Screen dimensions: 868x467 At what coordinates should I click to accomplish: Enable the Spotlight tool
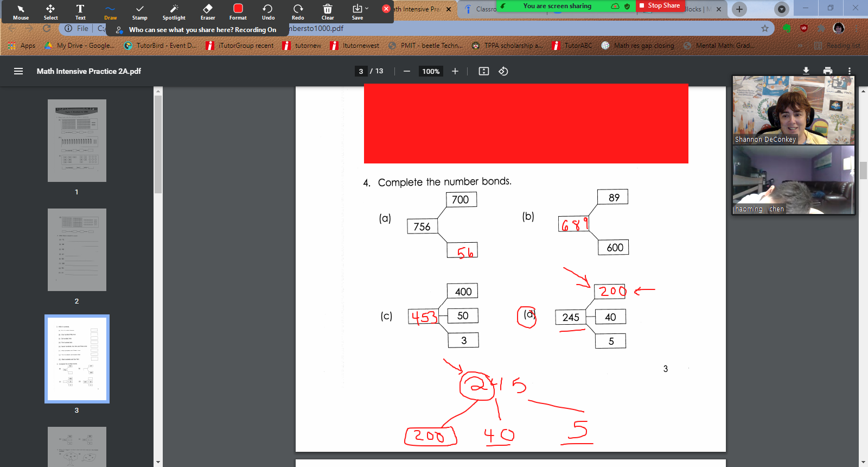pyautogui.click(x=174, y=11)
